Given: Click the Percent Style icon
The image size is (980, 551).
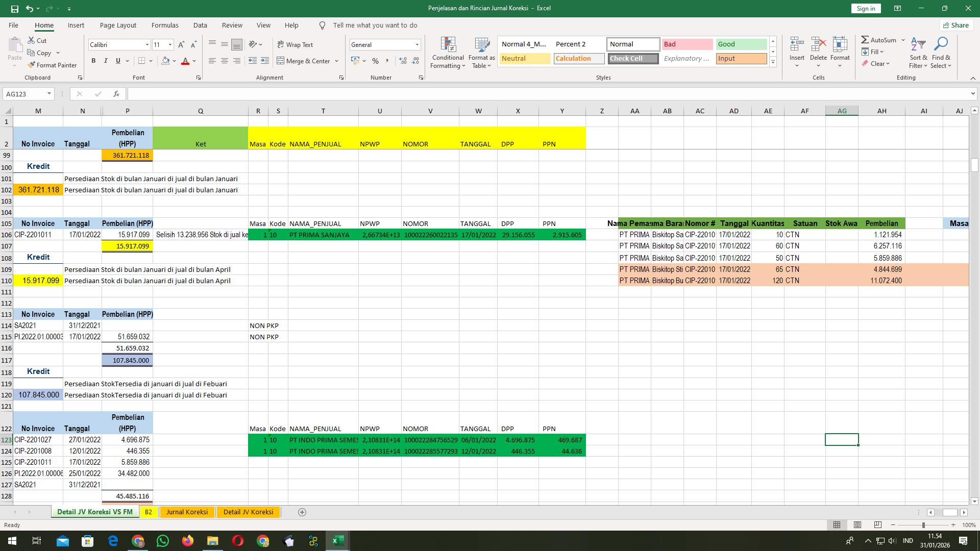Looking at the screenshot, I should click(375, 61).
